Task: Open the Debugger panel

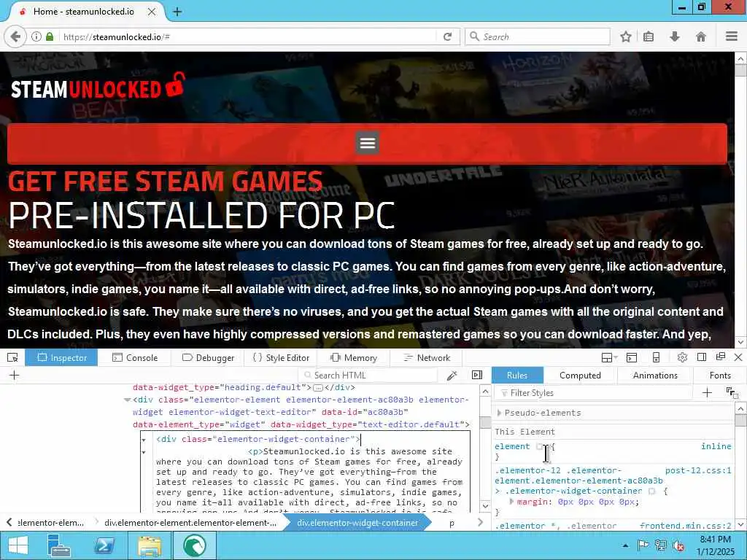Action: point(208,357)
